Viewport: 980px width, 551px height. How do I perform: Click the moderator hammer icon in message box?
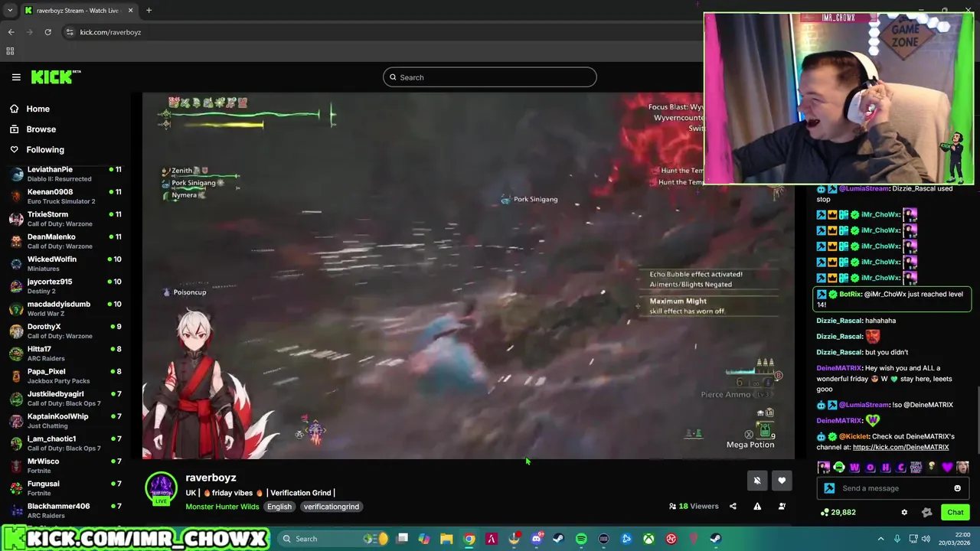pos(829,488)
